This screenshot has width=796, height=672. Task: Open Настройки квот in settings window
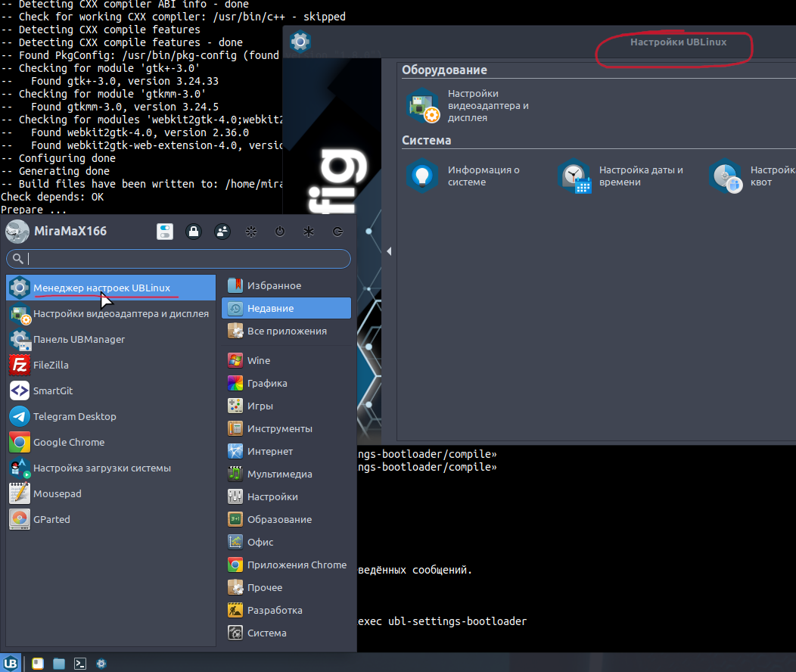(752, 176)
